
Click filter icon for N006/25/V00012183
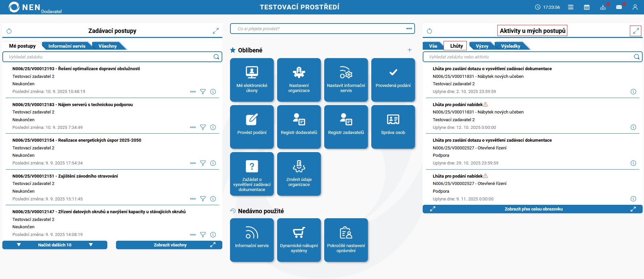point(203,127)
